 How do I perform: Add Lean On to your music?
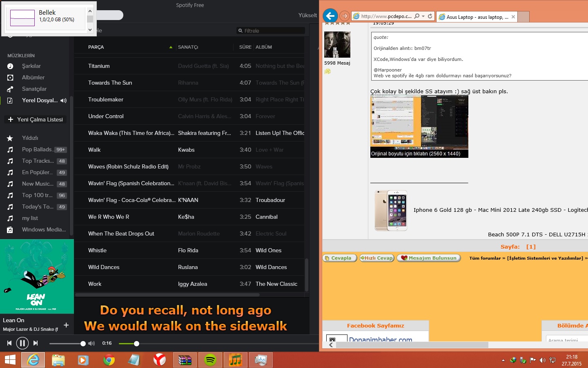[66, 325]
